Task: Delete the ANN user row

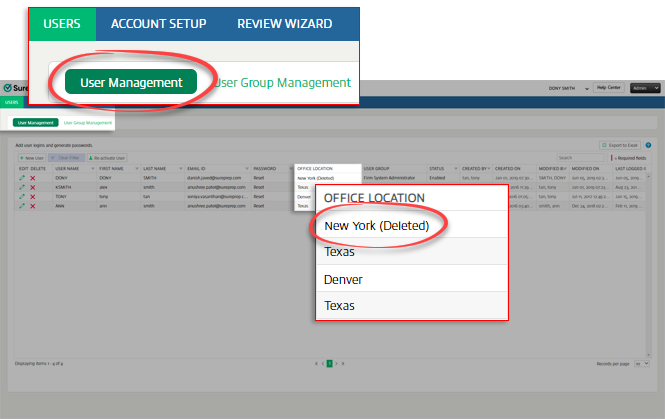Action: tap(33, 204)
